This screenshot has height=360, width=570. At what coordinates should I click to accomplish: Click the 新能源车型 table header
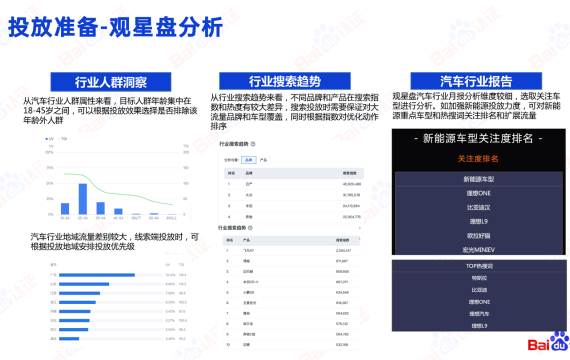(x=479, y=179)
